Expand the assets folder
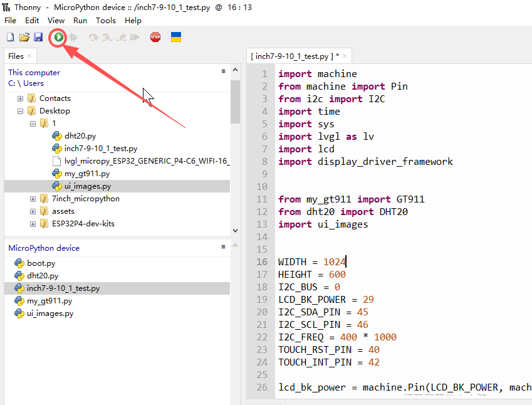The height and width of the screenshot is (405, 532). [33, 212]
